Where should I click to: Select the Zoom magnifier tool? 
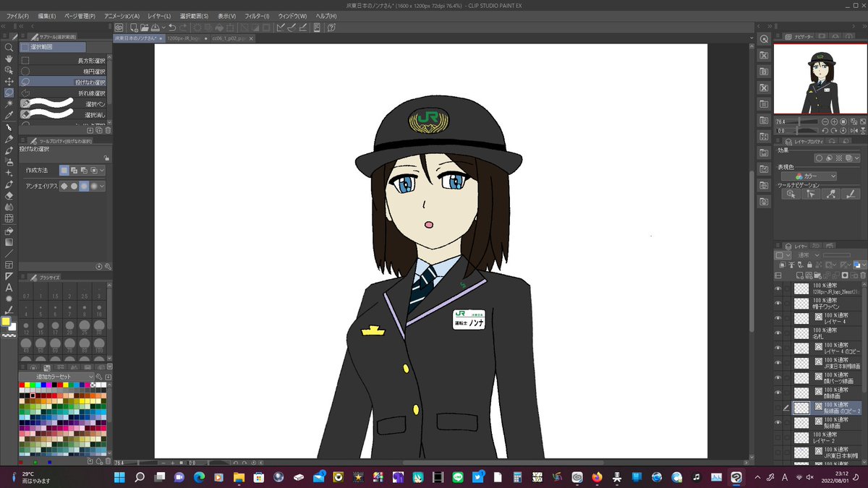(x=9, y=46)
